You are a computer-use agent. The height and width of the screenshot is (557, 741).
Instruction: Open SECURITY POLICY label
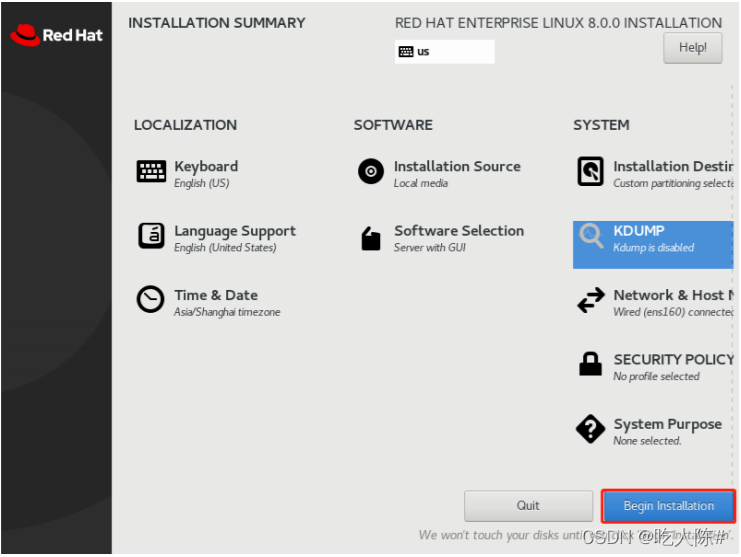[673, 360]
